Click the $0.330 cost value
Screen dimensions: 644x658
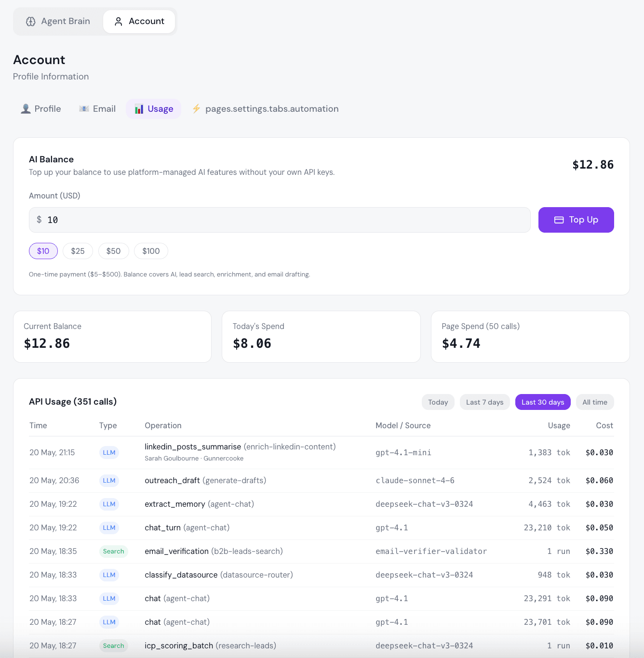[599, 551]
